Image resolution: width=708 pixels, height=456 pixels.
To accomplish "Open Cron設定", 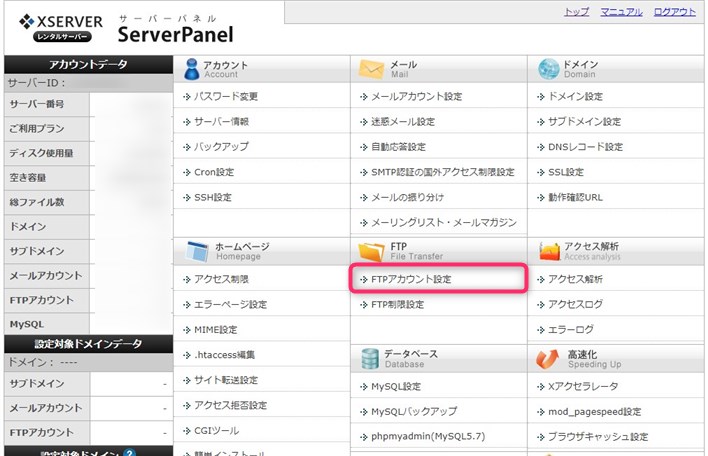I will 214,172.
